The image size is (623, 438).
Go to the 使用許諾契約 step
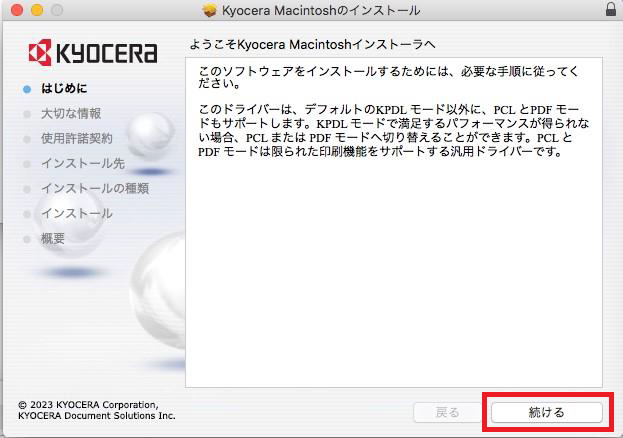coord(76,138)
